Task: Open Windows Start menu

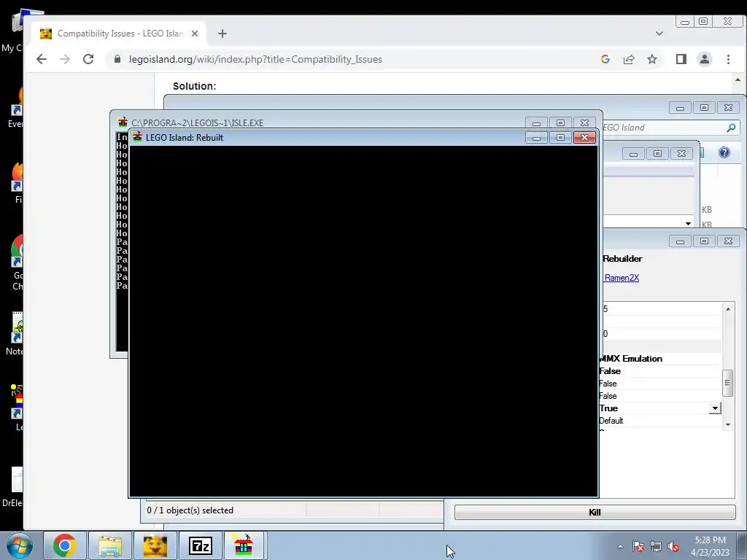Action: tap(19, 545)
